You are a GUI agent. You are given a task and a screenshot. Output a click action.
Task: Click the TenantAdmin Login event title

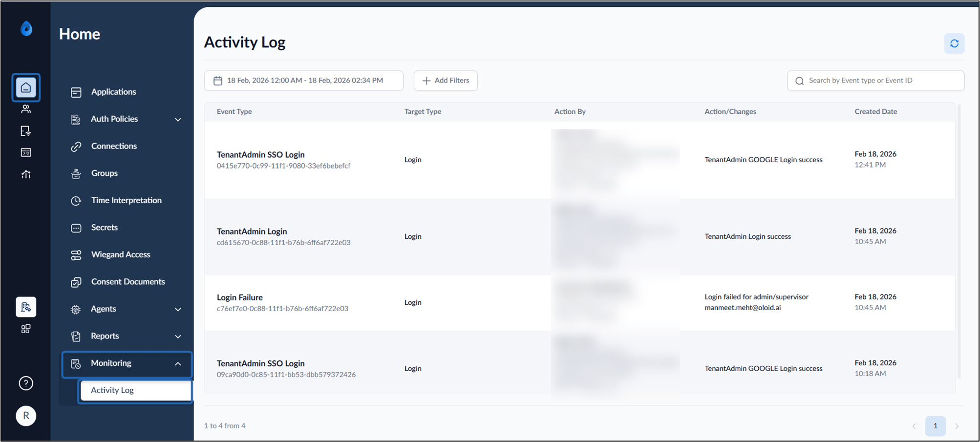(x=252, y=232)
